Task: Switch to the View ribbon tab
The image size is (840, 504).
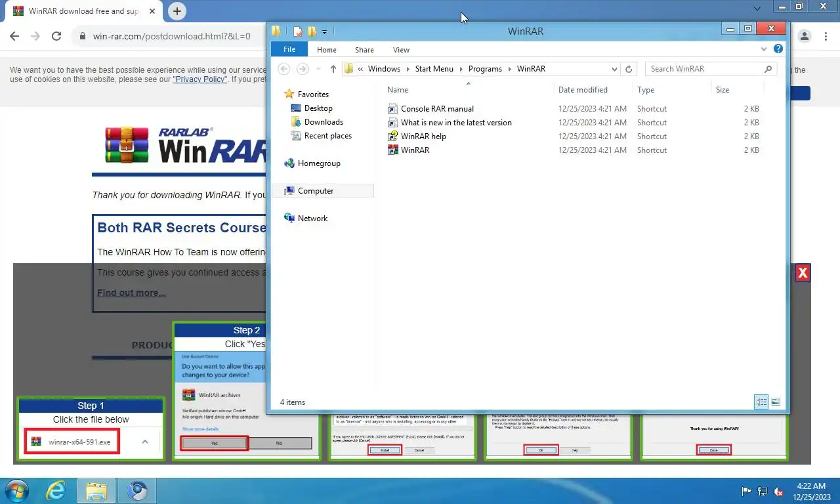Action: click(x=401, y=50)
